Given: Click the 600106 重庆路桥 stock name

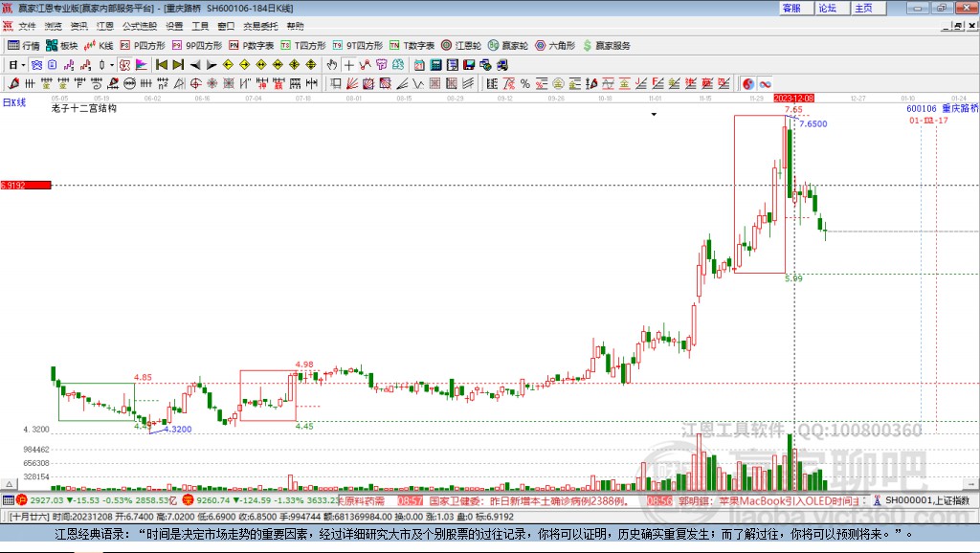Looking at the screenshot, I should click(x=943, y=109).
